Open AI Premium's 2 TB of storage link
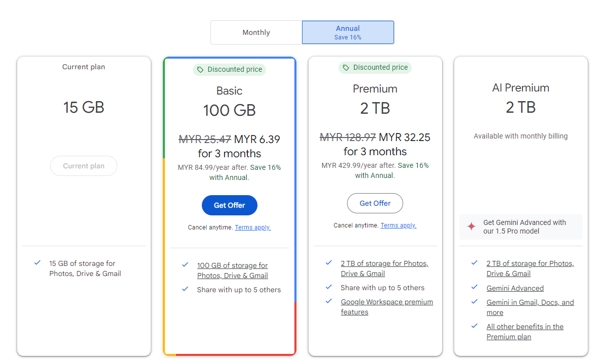The image size is (607, 364). 530,268
